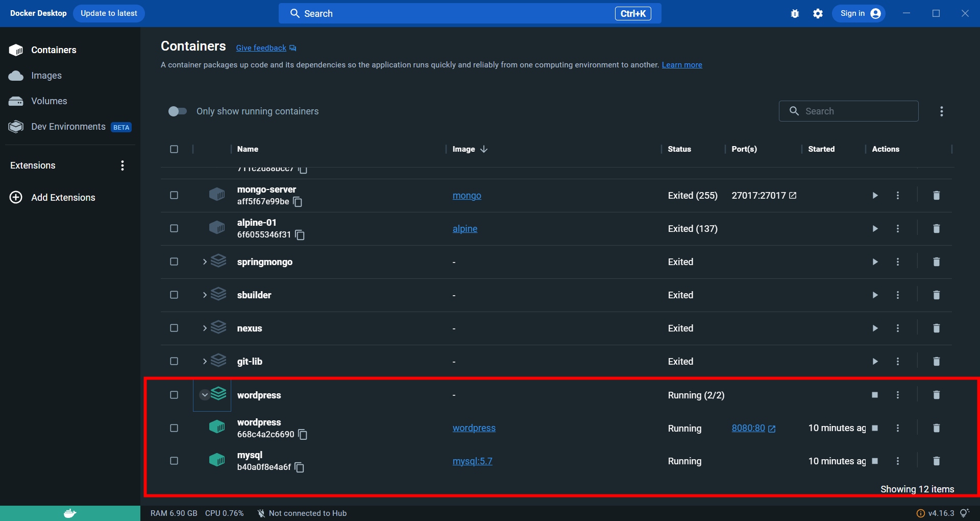980x521 pixels.
Task: Delete the springmongo stack
Action: click(936, 262)
